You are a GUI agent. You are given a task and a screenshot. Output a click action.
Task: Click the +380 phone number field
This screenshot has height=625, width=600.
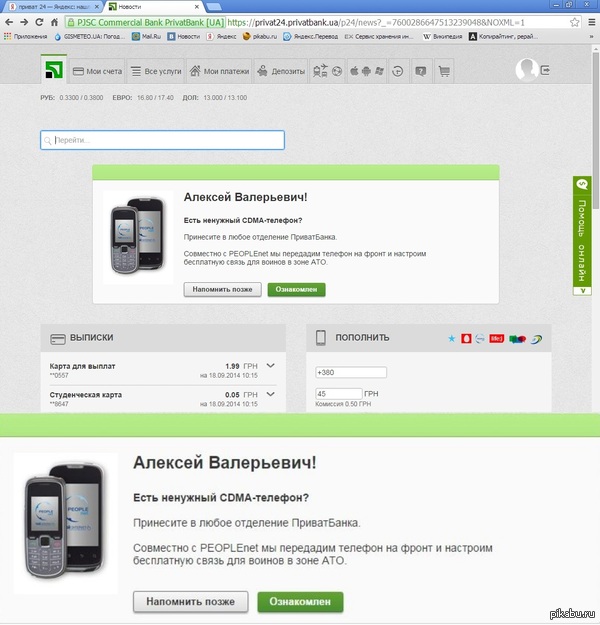[350, 373]
